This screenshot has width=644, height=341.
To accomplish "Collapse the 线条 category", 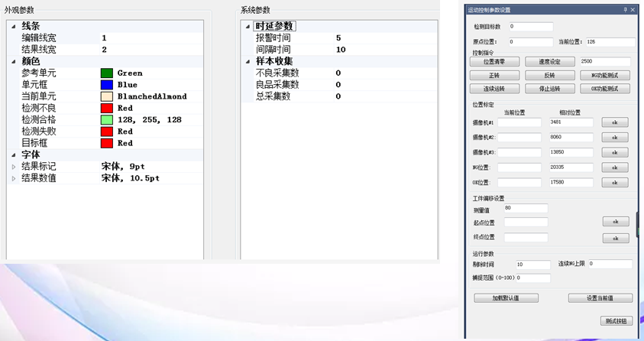I will click(13, 26).
